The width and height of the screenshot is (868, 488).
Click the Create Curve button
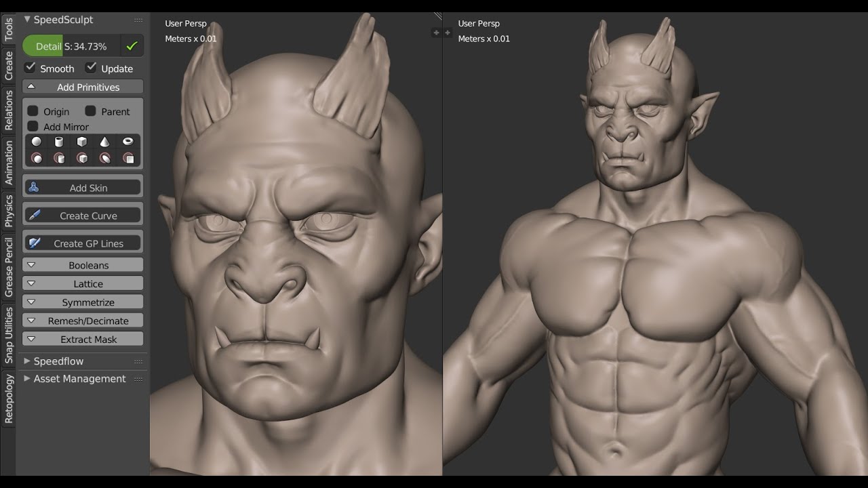[x=83, y=216]
